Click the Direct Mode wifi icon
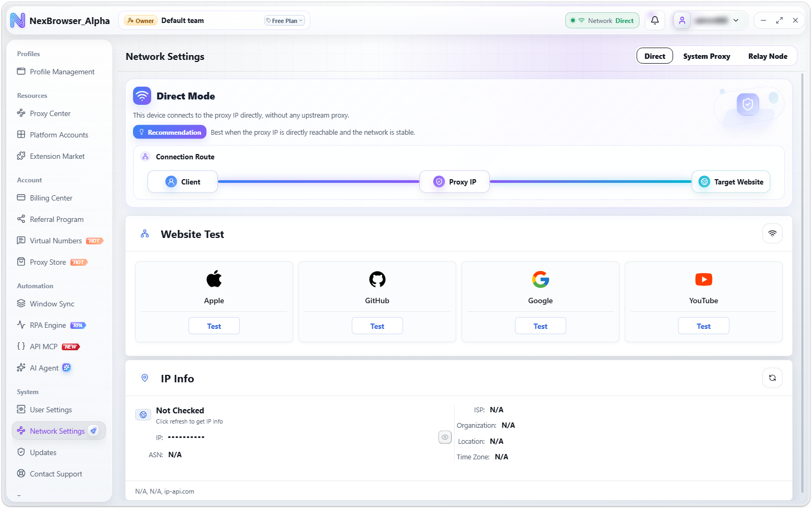The height and width of the screenshot is (508, 812). pos(142,96)
